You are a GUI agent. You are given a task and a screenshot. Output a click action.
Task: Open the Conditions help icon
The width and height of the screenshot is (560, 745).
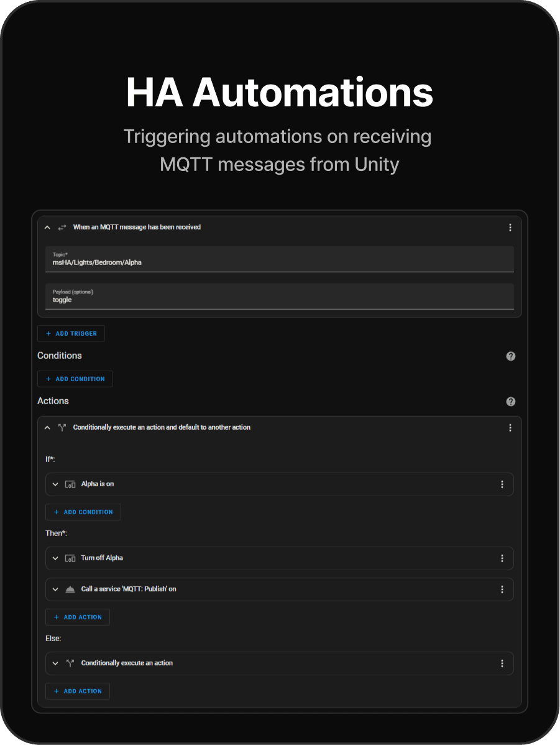tap(511, 356)
